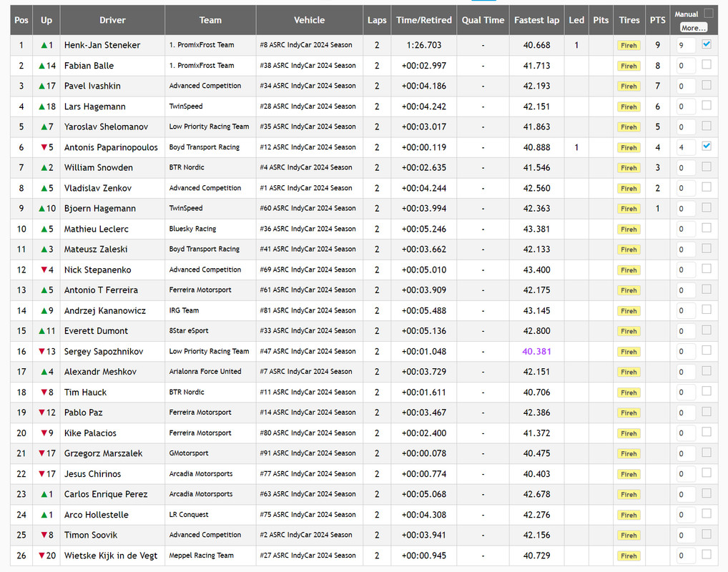
Task: Check manual checkbox for Tim Hauck
Action: pyautogui.click(x=707, y=391)
